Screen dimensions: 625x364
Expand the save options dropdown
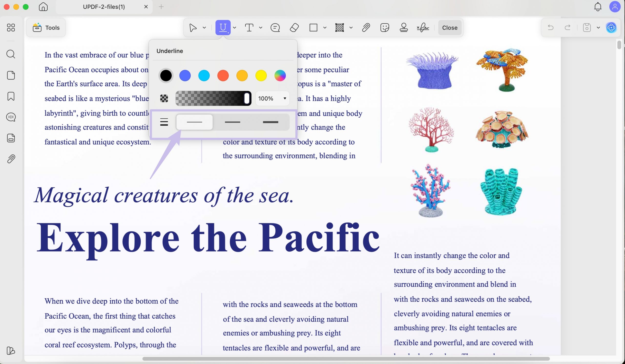click(x=598, y=28)
